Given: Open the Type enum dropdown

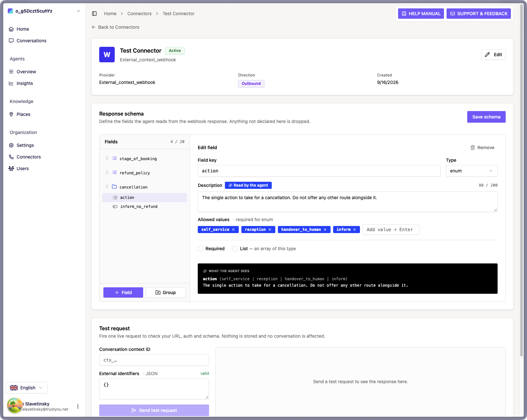Looking at the screenshot, I should click(x=471, y=171).
